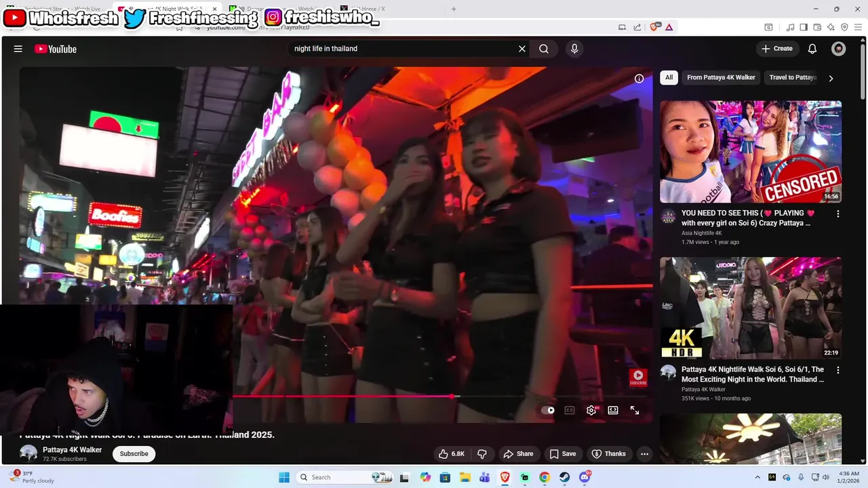
Task: Open Discord from the taskbar
Action: [585, 477]
